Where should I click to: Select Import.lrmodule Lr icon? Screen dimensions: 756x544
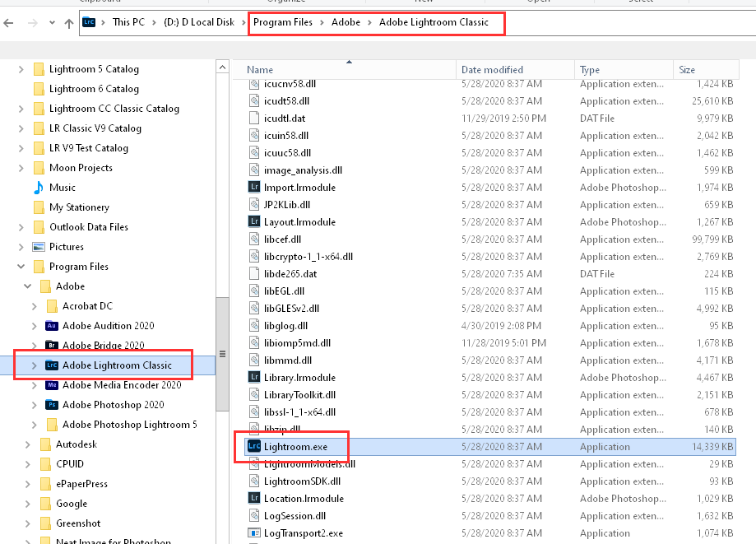pos(254,187)
